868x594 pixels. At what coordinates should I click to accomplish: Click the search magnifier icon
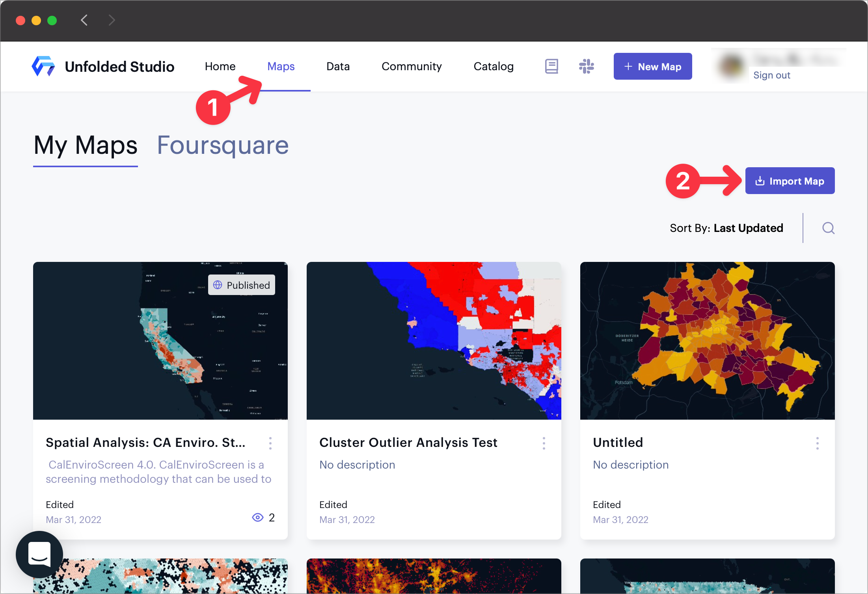pos(828,228)
